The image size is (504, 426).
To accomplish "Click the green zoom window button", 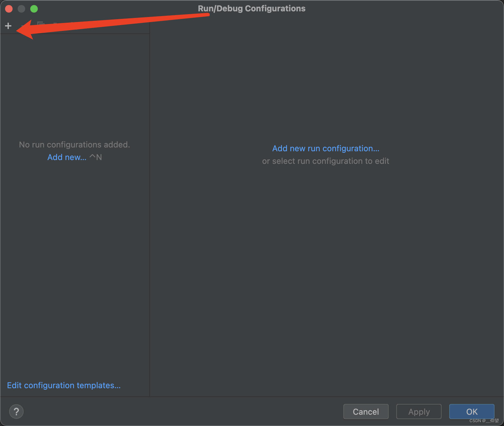I will pos(34,9).
